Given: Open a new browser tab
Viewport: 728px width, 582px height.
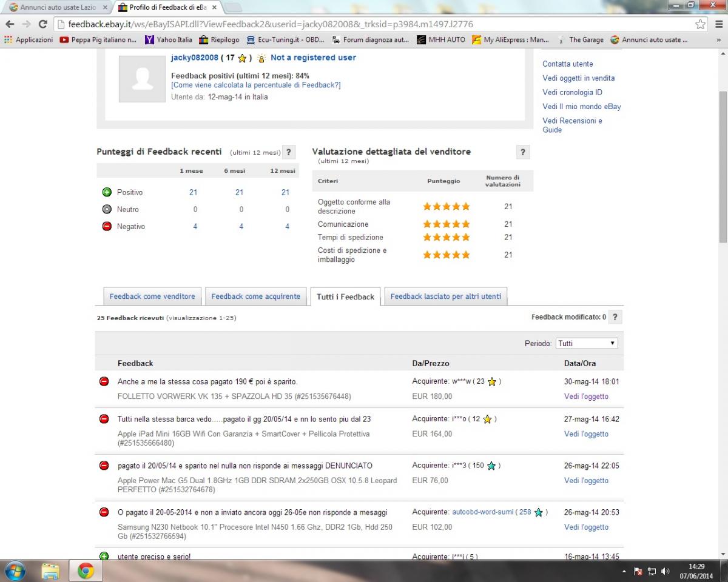Looking at the screenshot, I should (x=233, y=7).
